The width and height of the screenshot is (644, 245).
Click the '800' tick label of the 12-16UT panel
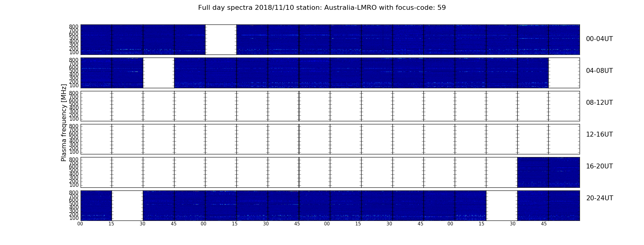tap(74, 126)
